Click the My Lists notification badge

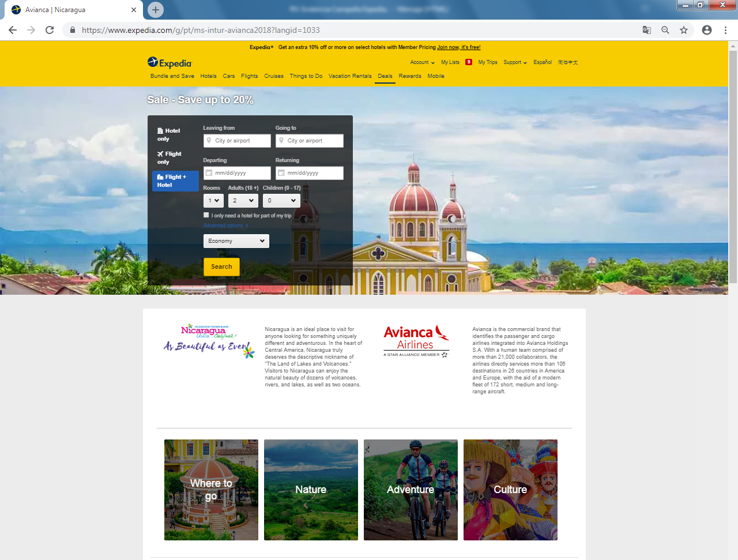[x=469, y=62]
